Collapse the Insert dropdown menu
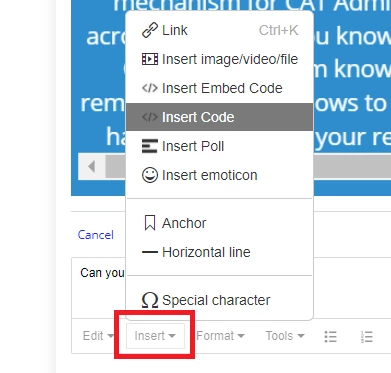Screen dimensions: 391x373 coord(155,336)
